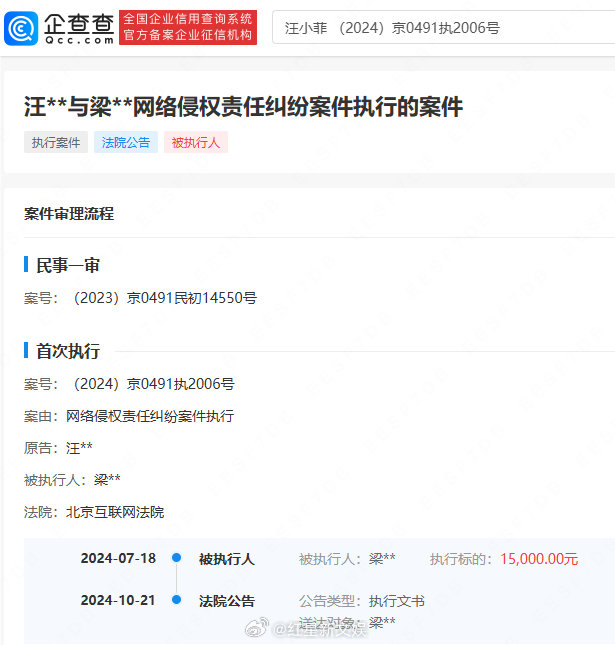Click the case title 汪**与梁**网络侵权责任纠纷
Image resolution: width=615 pixels, height=645 pixels.
243,107
